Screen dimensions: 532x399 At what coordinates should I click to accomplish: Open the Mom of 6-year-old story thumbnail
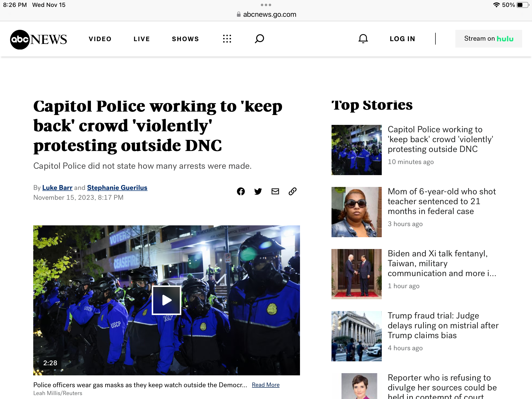coord(356,212)
